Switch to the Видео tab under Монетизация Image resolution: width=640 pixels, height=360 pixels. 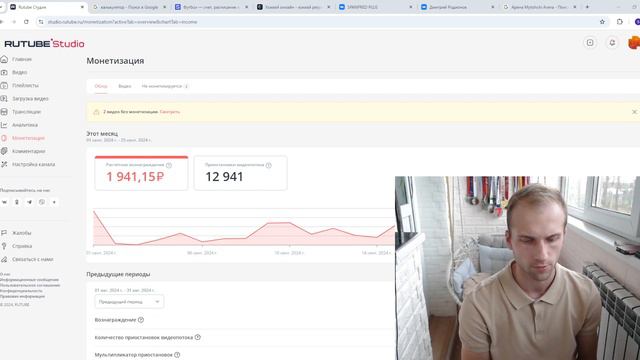point(124,86)
